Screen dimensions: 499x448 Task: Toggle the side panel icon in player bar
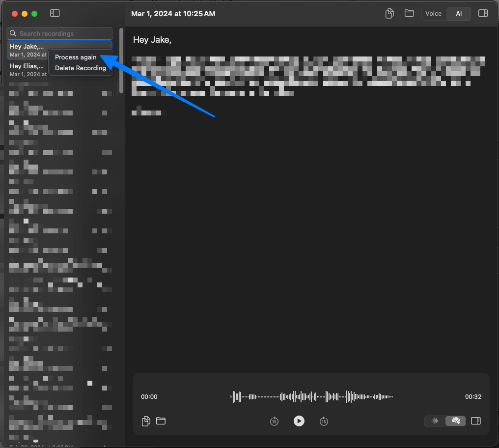[x=475, y=421]
